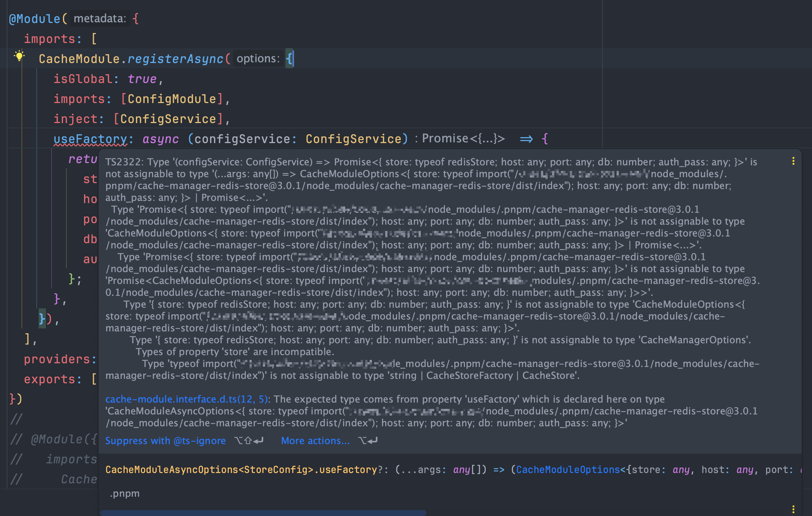Click ConfigService inside the inject array
This screenshot has height=516, width=812.
point(168,119)
